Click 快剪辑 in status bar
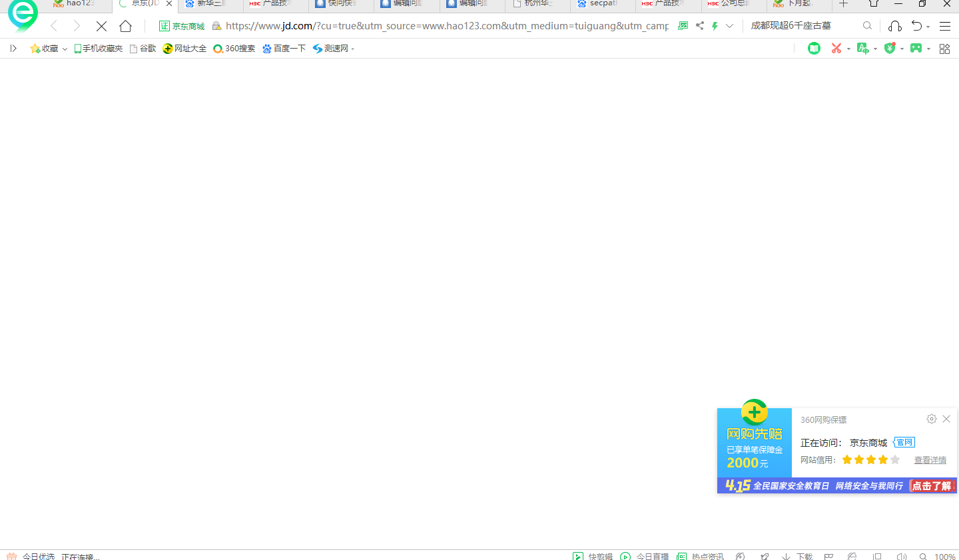Image resolution: width=959 pixels, height=560 pixels. coord(593,556)
